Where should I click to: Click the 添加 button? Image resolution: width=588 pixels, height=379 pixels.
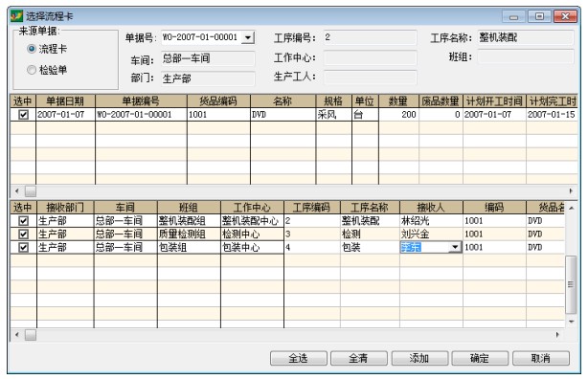click(419, 358)
